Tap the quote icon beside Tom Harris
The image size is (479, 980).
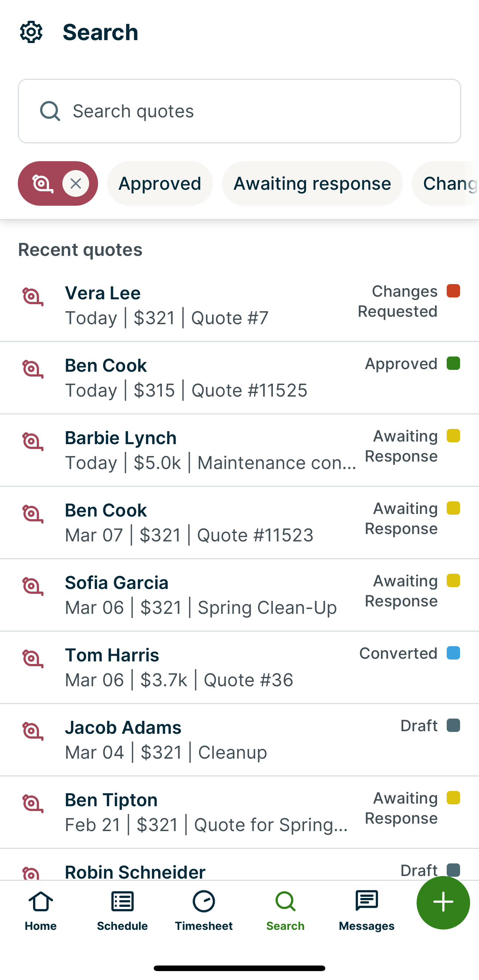click(x=33, y=658)
